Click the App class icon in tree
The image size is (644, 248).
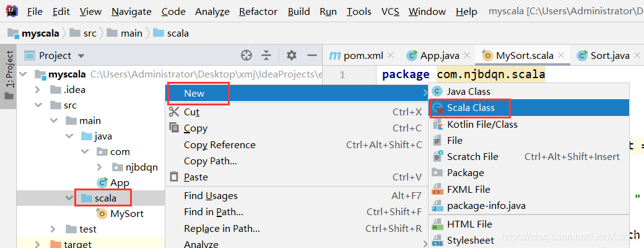click(102, 182)
